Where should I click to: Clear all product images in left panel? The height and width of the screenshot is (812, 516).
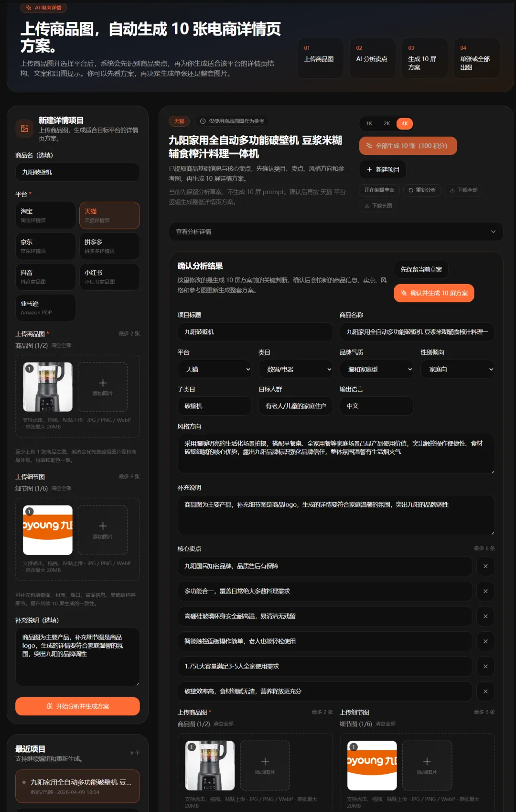click(x=61, y=345)
